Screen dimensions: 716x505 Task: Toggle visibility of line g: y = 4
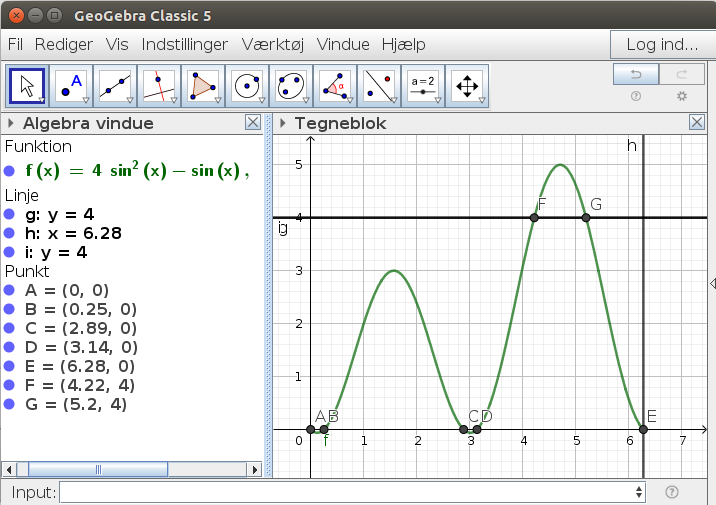[9, 214]
